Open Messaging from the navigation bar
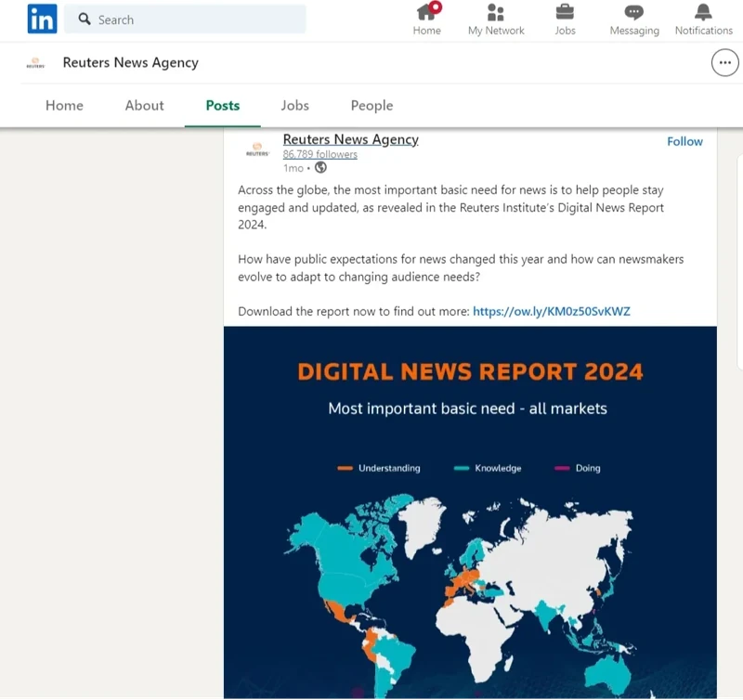 click(633, 13)
